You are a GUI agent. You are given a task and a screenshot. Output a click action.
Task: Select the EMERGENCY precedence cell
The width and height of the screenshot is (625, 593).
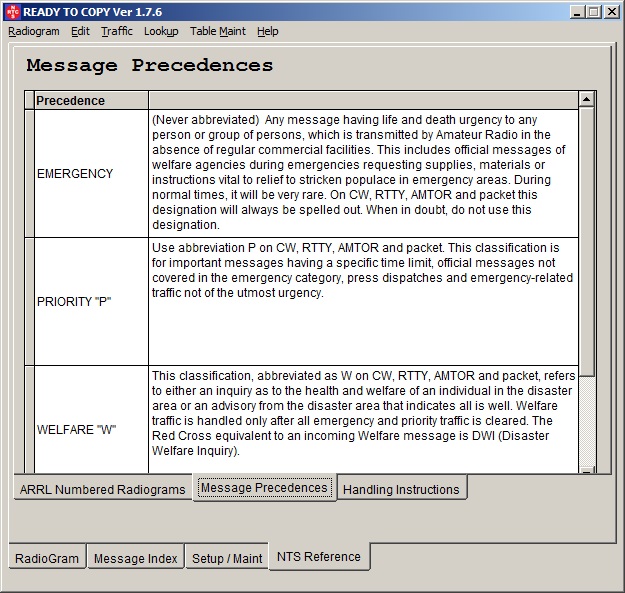click(91, 173)
